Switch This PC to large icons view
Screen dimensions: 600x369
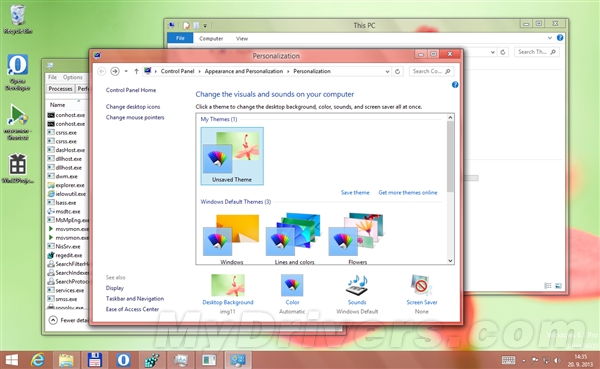pyautogui.click(x=558, y=286)
